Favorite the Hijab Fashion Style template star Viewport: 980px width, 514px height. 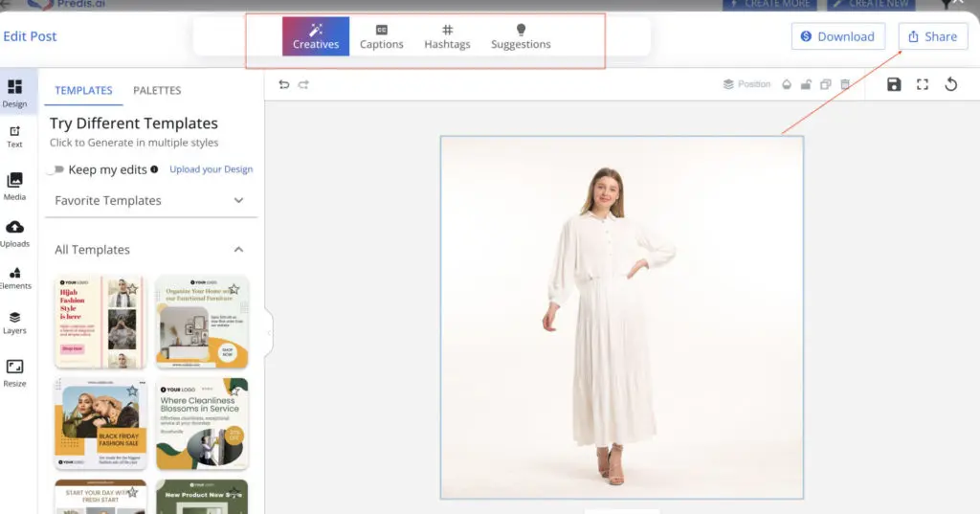pos(132,289)
